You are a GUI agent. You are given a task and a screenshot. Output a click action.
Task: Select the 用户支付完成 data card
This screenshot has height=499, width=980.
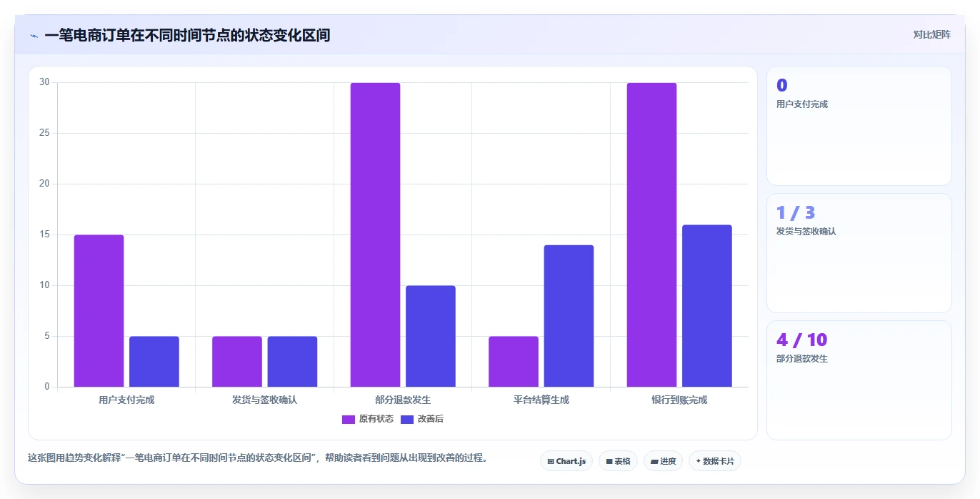pyautogui.click(x=859, y=126)
